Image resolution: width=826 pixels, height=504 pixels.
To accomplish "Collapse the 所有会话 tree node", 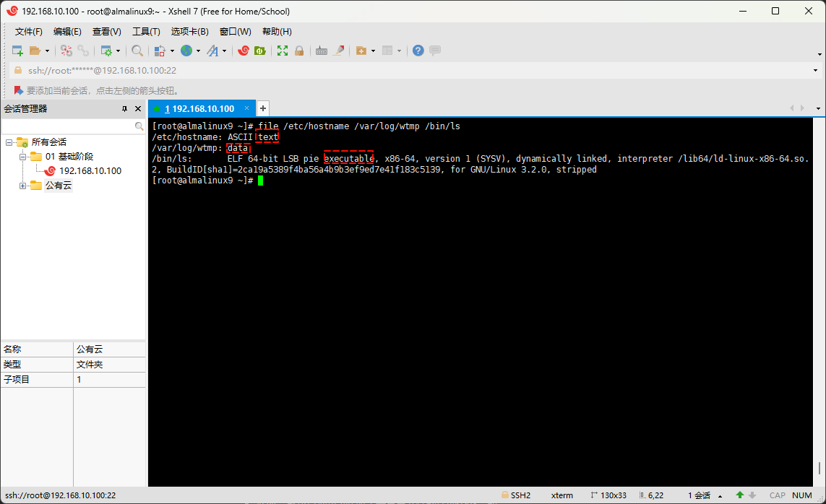I will point(9,142).
